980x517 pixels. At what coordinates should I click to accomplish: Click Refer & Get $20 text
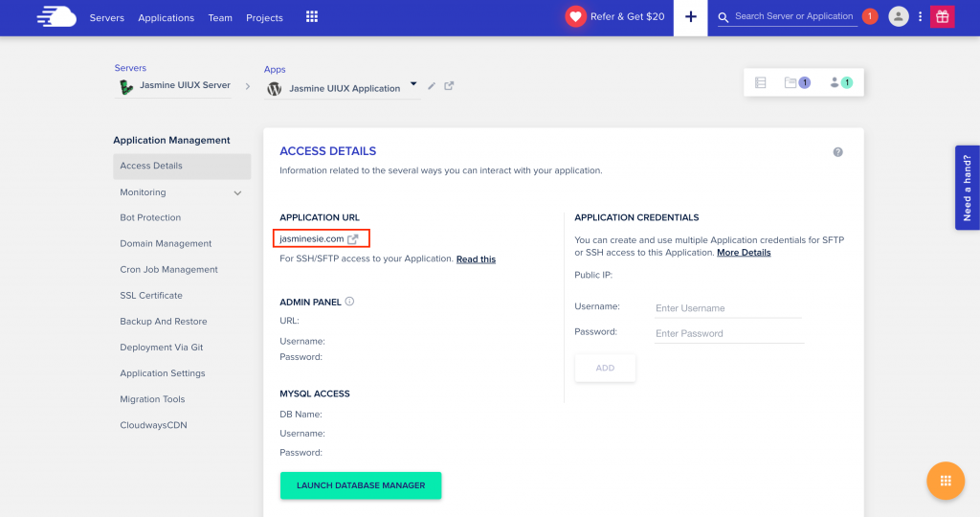tap(627, 17)
